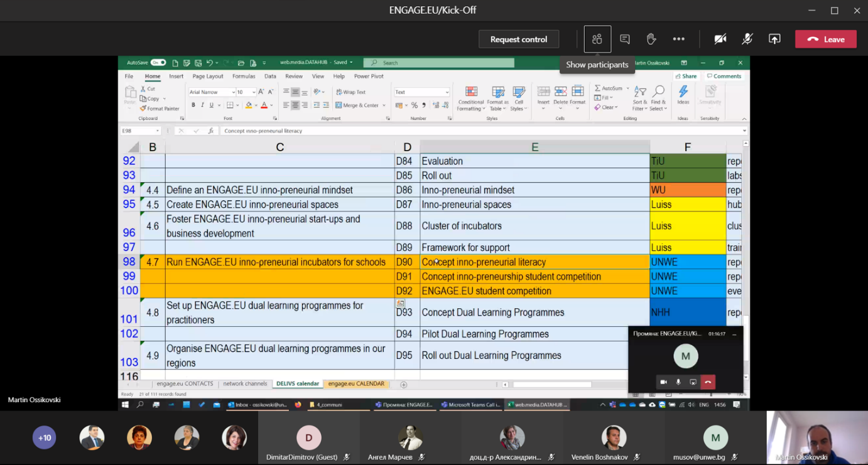Screen dimensions: 868x465
Task: Expand the Merge & Center dropdown arrow
Action: click(x=384, y=105)
